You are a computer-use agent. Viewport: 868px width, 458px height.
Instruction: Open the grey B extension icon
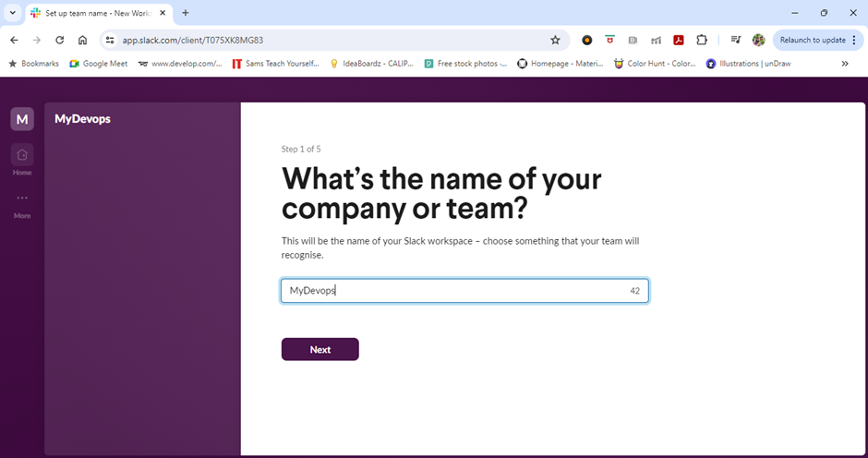click(633, 40)
